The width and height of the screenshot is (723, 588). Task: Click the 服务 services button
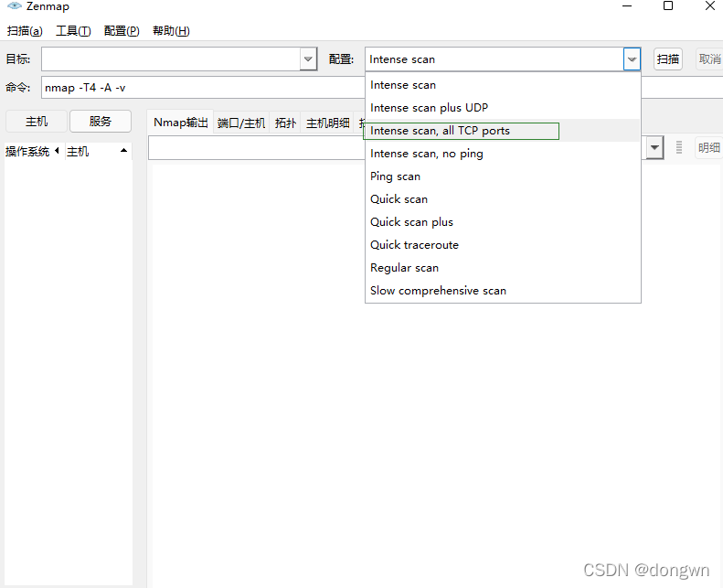pyautogui.click(x=101, y=122)
